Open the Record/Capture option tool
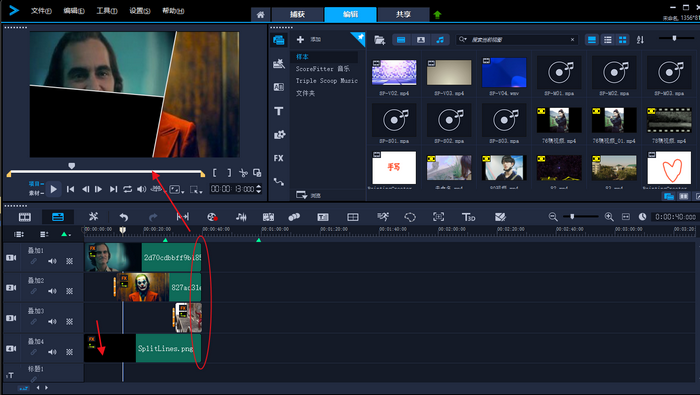Image resolution: width=700 pixels, height=395 pixels. (212, 217)
